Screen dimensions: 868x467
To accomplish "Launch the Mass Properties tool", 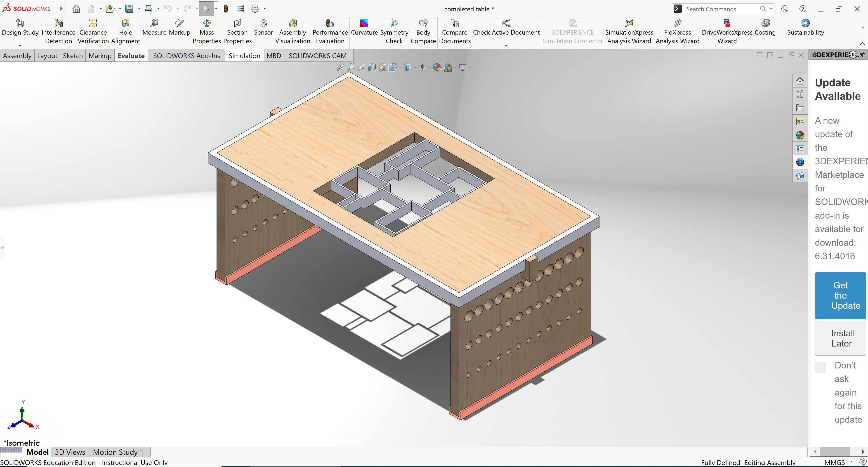I will [207, 32].
